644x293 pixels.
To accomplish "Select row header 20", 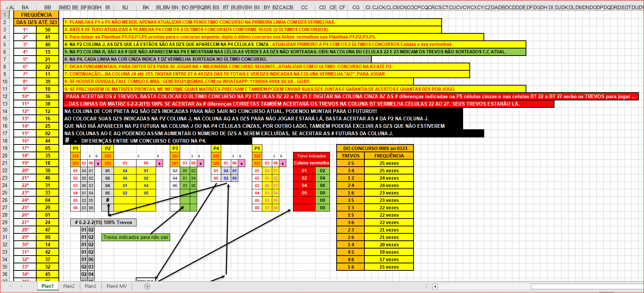I will 5,156.
